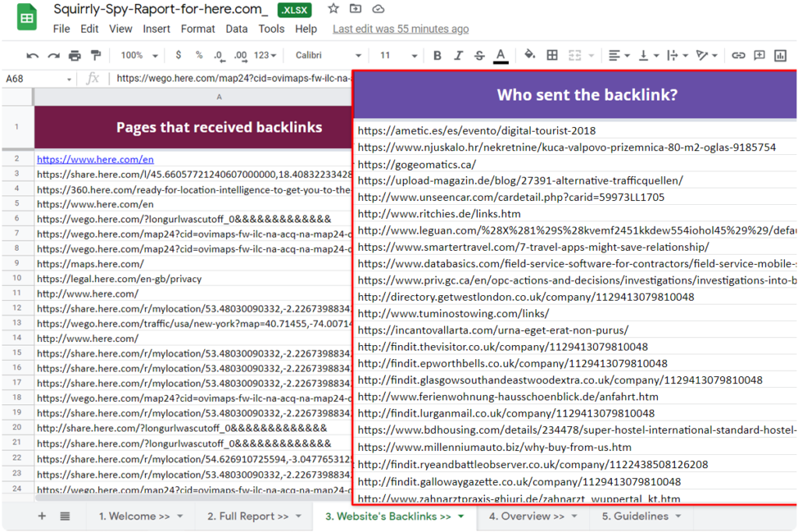Pick a cell fill color
Screen dimensions: 798x532
[530, 55]
